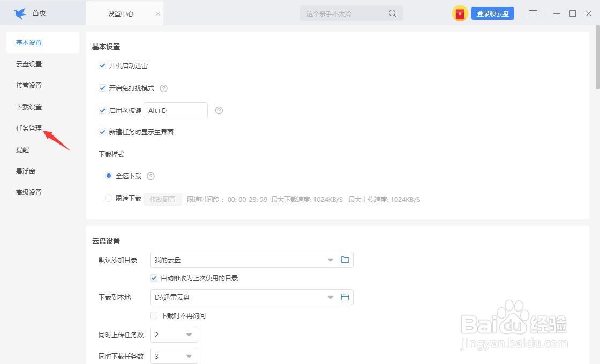Select 限速下载 radio button

pyautogui.click(x=109, y=198)
